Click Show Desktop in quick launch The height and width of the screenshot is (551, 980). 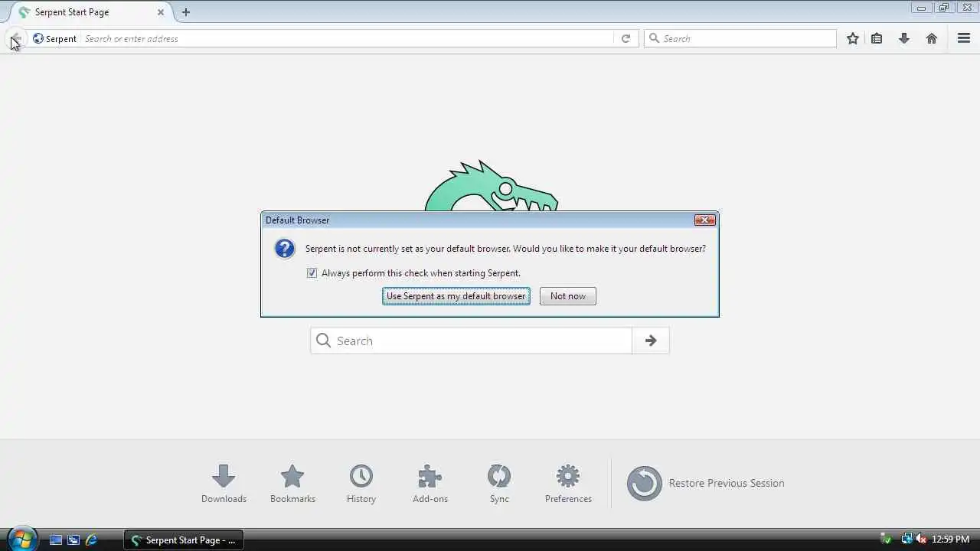pos(56,540)
